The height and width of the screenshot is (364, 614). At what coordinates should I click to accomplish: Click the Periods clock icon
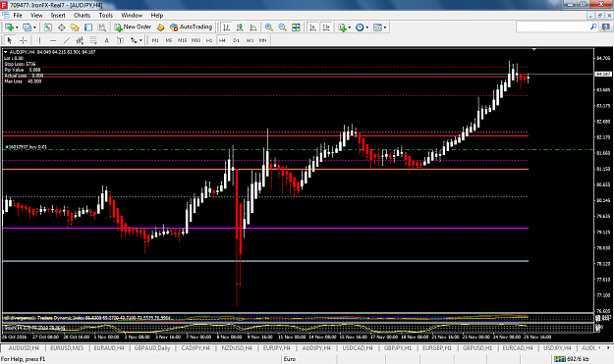(360, 27)
